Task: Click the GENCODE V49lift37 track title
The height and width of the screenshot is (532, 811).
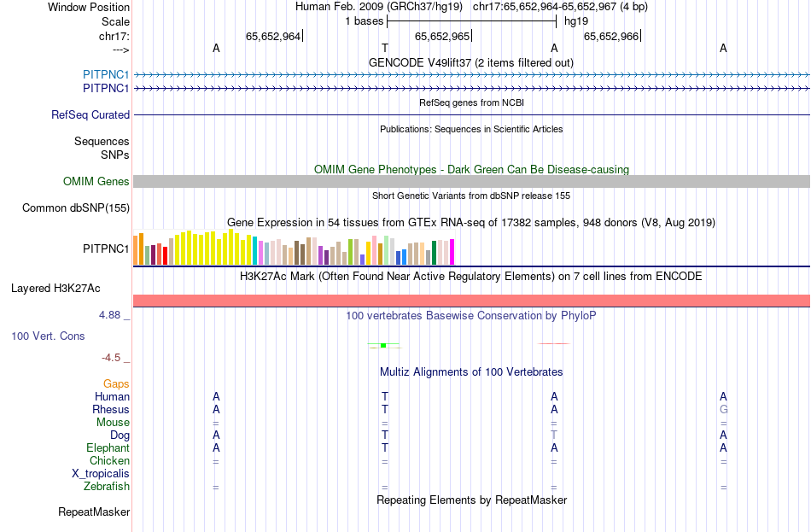Action: click(x=471, y=62)
